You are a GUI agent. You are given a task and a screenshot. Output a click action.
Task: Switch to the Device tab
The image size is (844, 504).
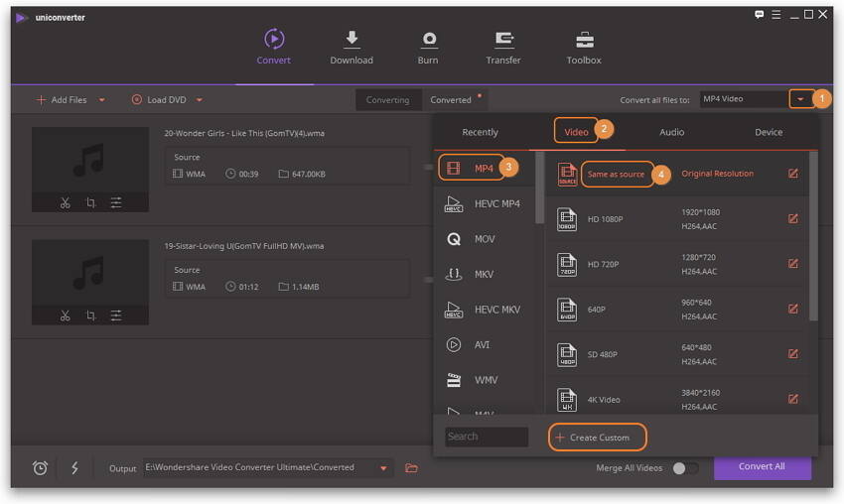[769, 132]
